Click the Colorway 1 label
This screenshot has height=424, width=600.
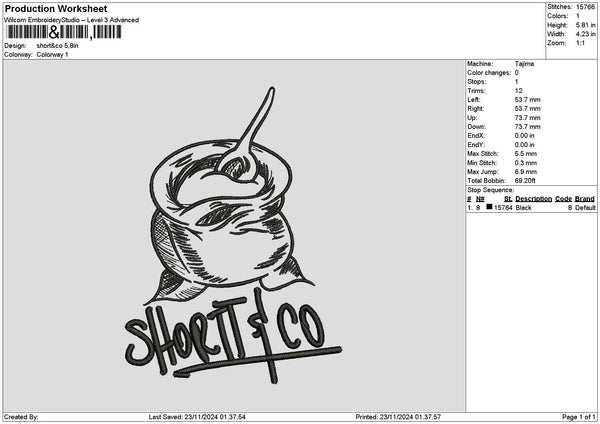[52, 54]
